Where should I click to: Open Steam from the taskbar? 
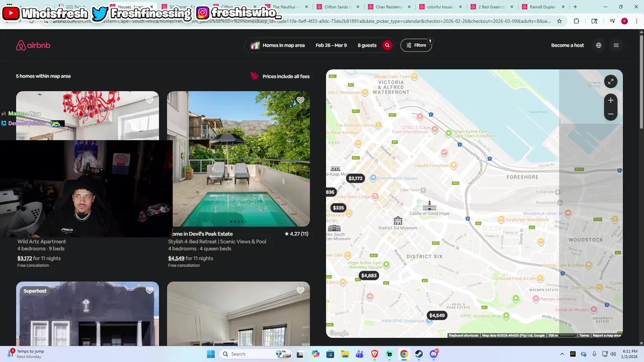419,354
